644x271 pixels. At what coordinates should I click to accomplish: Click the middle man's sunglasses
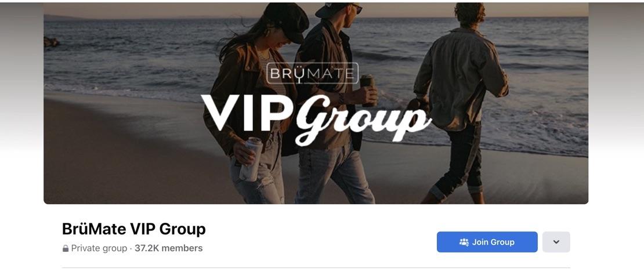[x=356, y=8]
